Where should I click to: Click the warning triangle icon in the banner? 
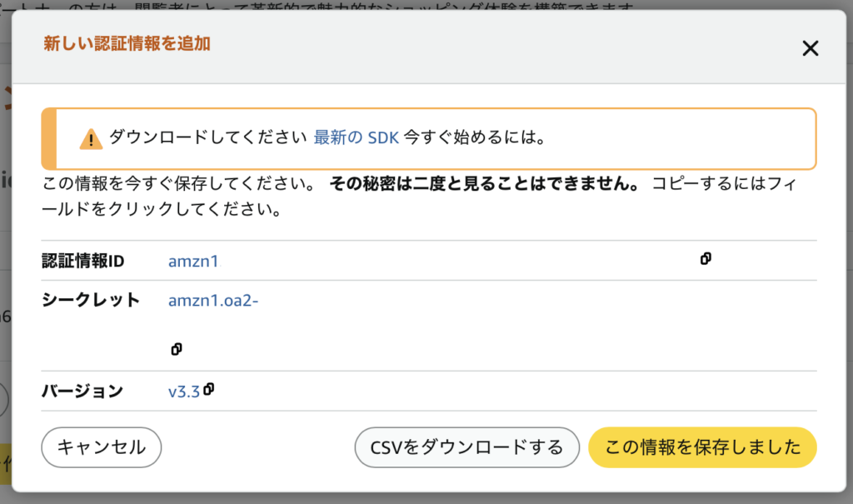coord(91,139)
